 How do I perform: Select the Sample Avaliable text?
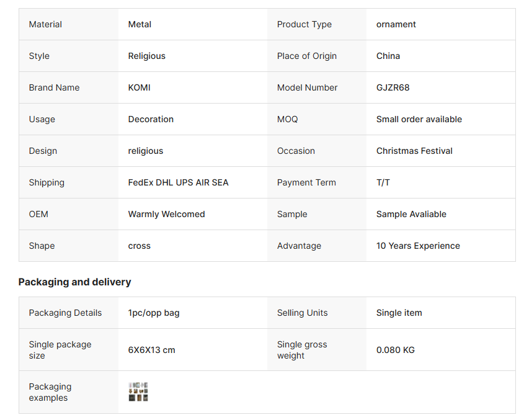411,214
